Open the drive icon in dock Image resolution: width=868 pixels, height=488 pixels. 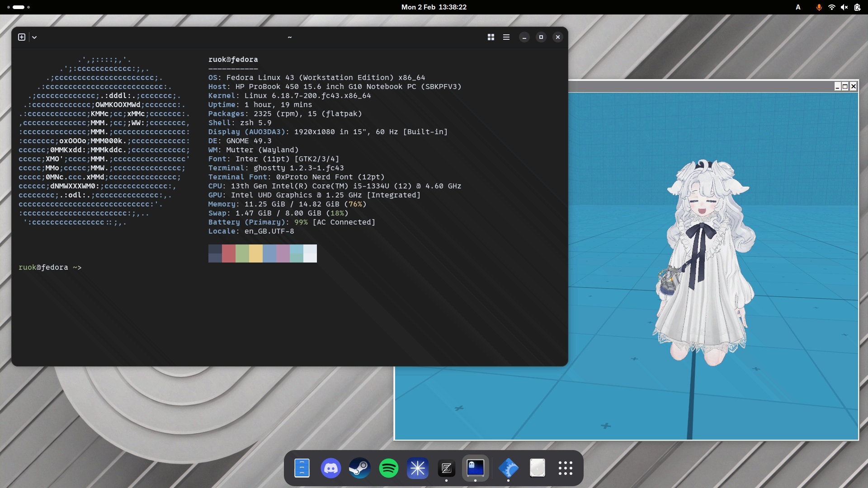click(x=537, y=468)
